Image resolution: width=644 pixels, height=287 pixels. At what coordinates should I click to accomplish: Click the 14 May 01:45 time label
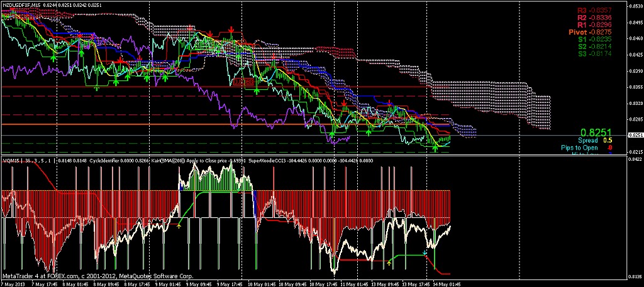click(447, 284)
